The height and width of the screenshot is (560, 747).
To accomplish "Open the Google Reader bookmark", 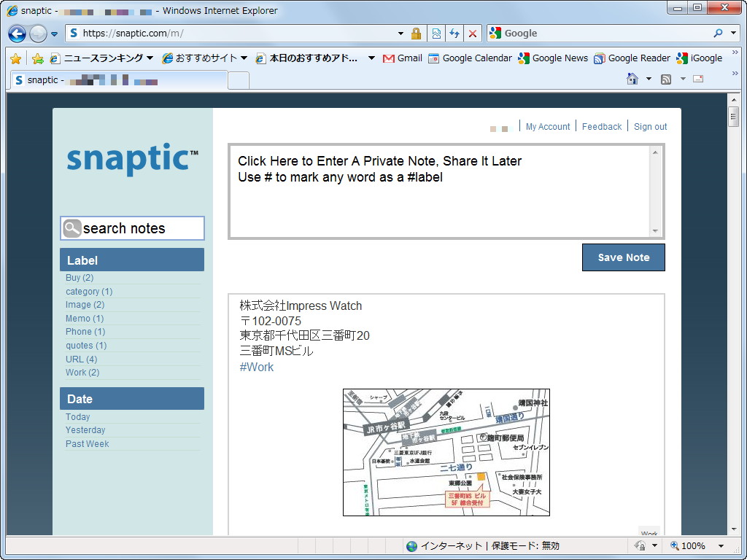I will click(x=632, y=58).
